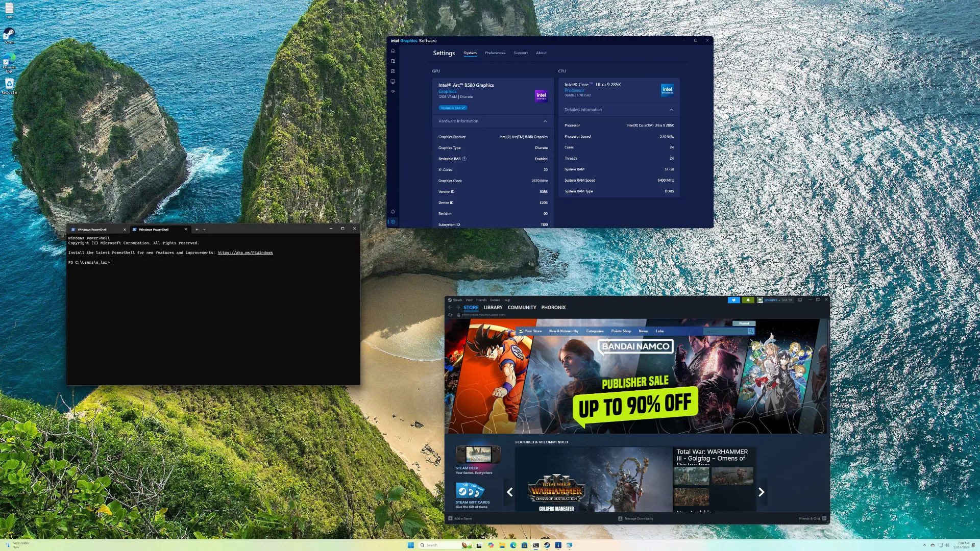The image size is (980, 551).
Task: Click Windows Start button on taskbar
Action: click(x=411, y=545)
